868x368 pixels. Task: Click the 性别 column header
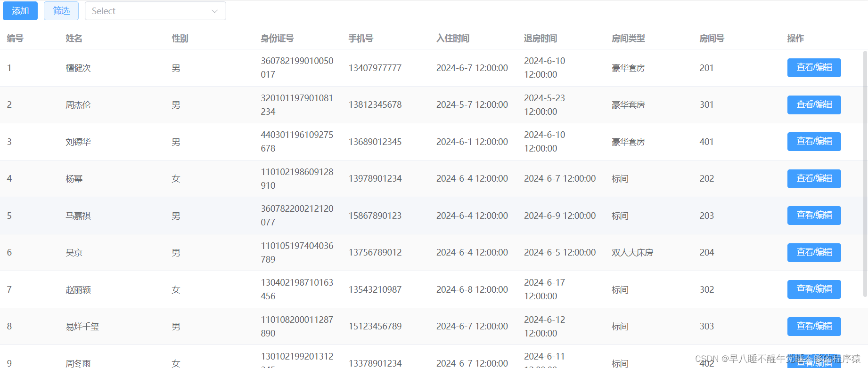click(180, 39)
